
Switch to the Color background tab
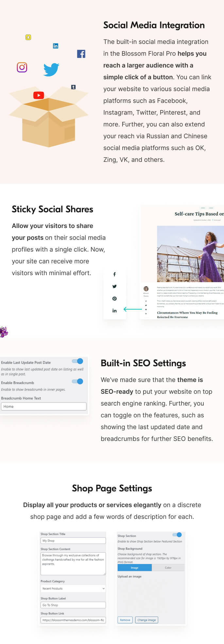pos(168,568)
